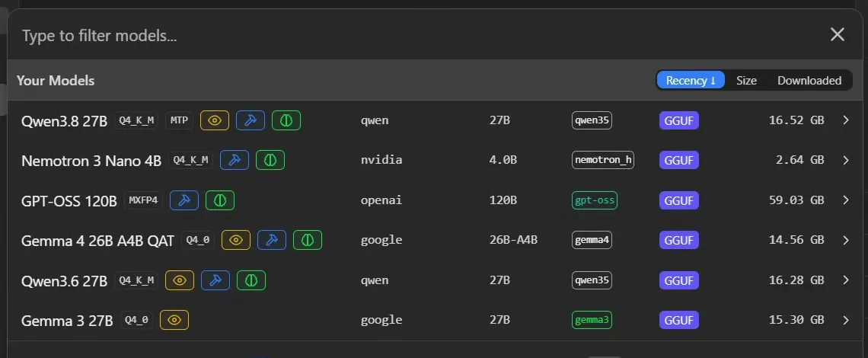This screenshot has height=358, width=868.
Task: Click the '59.03 GB' size value
Action: tap(796, 200)
